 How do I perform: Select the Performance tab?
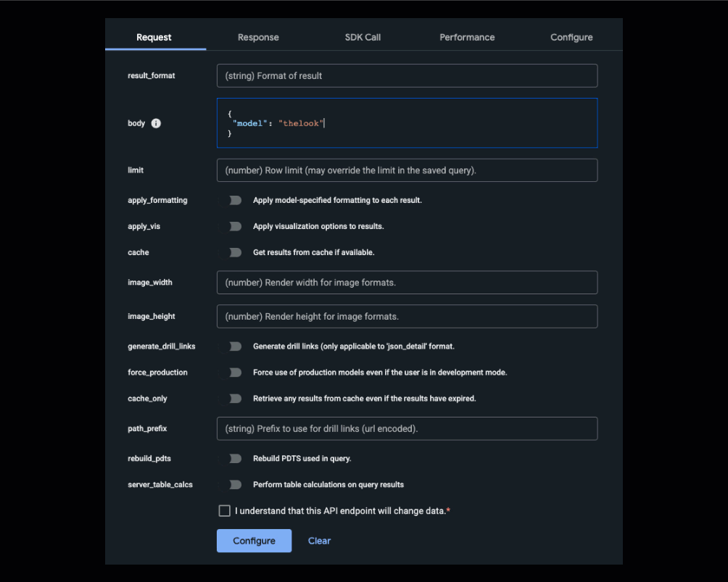tap(467, 37)
